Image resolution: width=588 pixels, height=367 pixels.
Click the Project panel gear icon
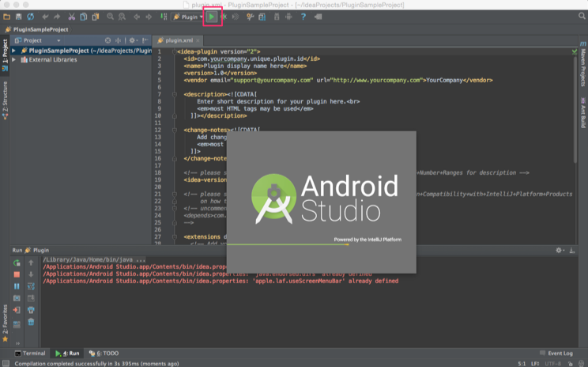pos(133,40)
